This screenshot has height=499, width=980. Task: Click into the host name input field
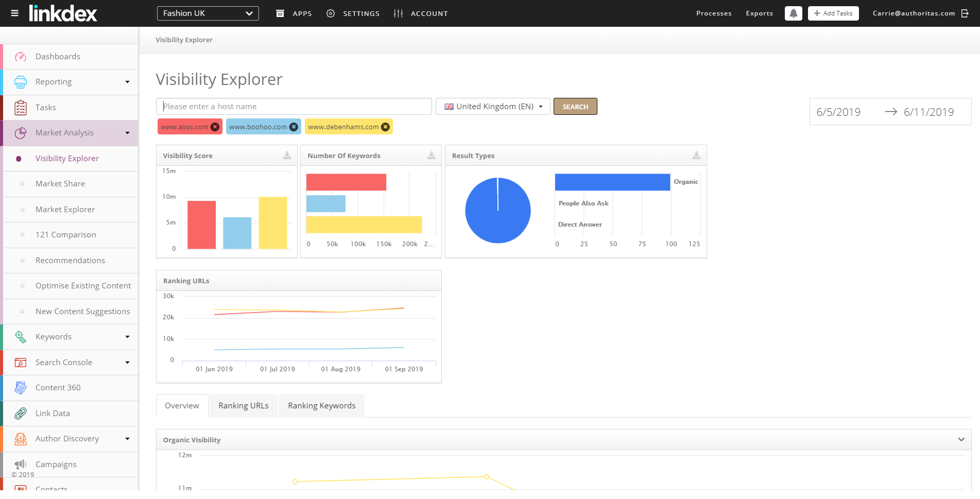click(294, 107)
